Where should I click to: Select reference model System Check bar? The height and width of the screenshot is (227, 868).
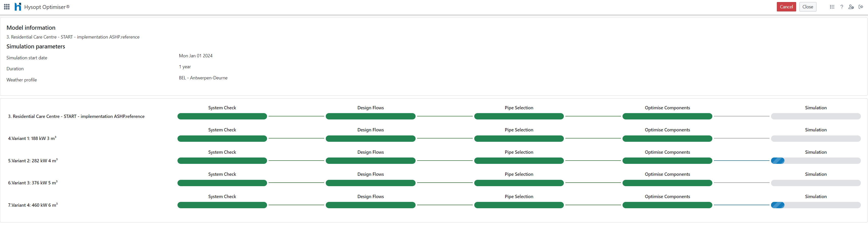[222, 116]
